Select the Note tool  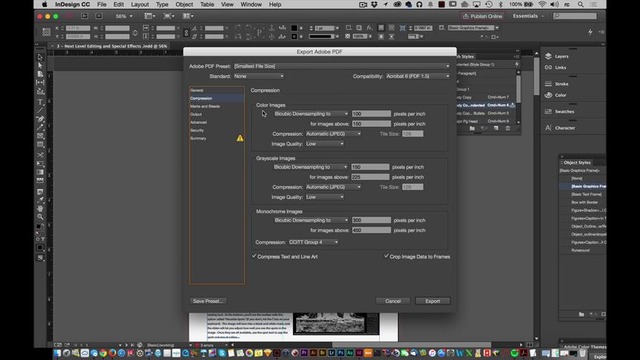(x=40, y=191)
